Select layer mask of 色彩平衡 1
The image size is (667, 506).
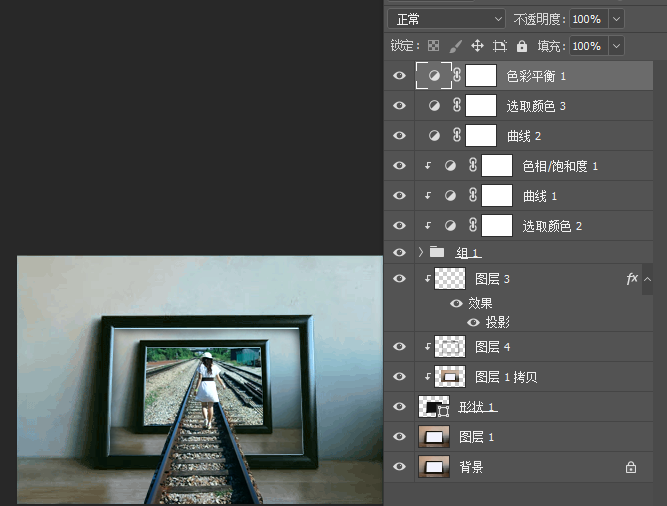pyautogui.click(x=481, y=76)
